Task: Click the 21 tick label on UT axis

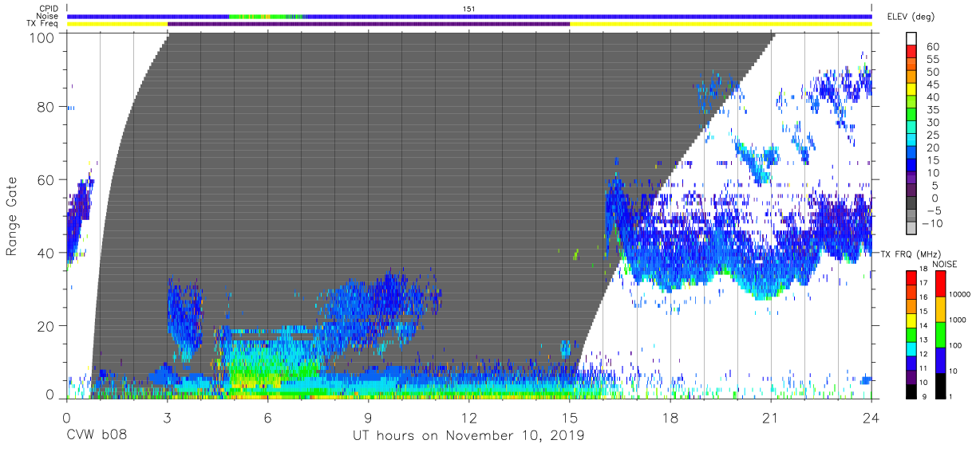Action: [x=771, y=417]
